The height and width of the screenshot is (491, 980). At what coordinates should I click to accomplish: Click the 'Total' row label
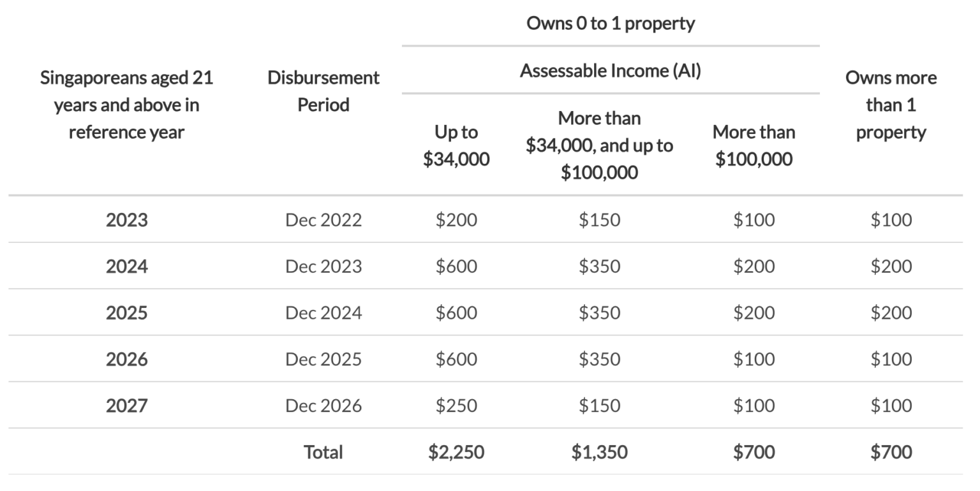click(323, 453)
